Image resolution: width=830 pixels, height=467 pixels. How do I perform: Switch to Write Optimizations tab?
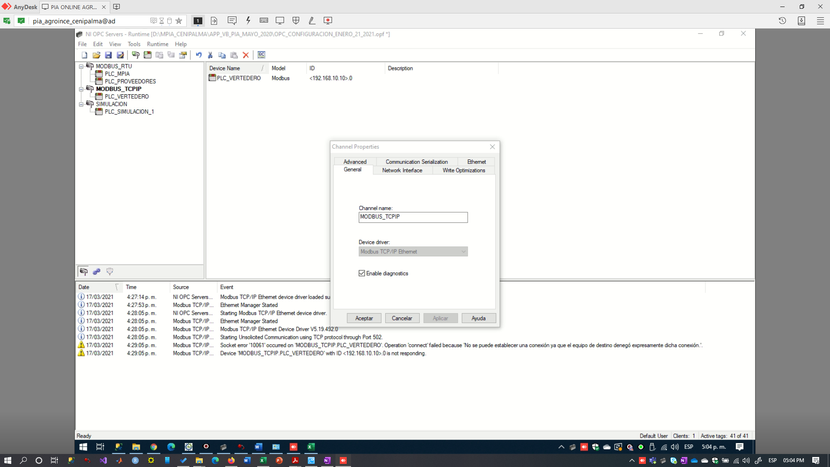pos(464,170)
